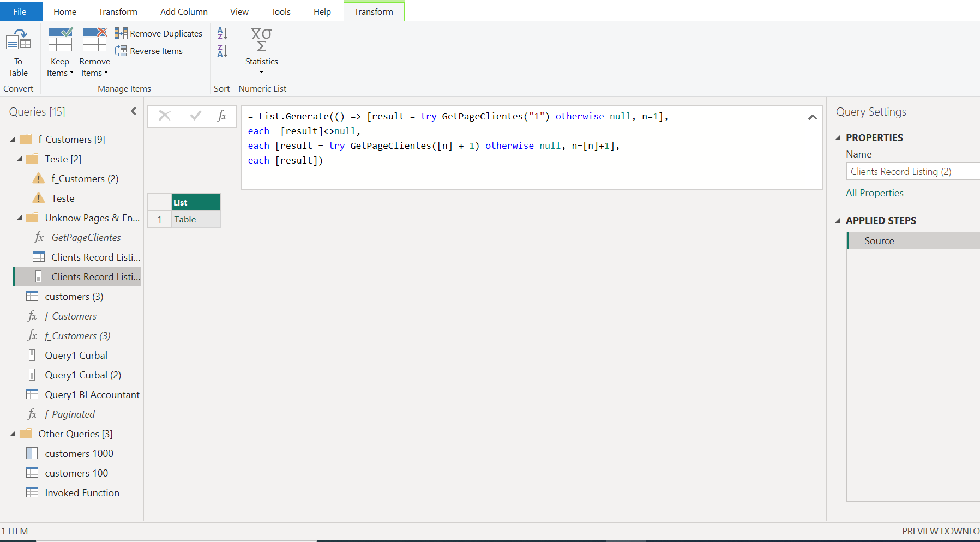
Task: Click Reverse Items button
Action: (149, 51)
